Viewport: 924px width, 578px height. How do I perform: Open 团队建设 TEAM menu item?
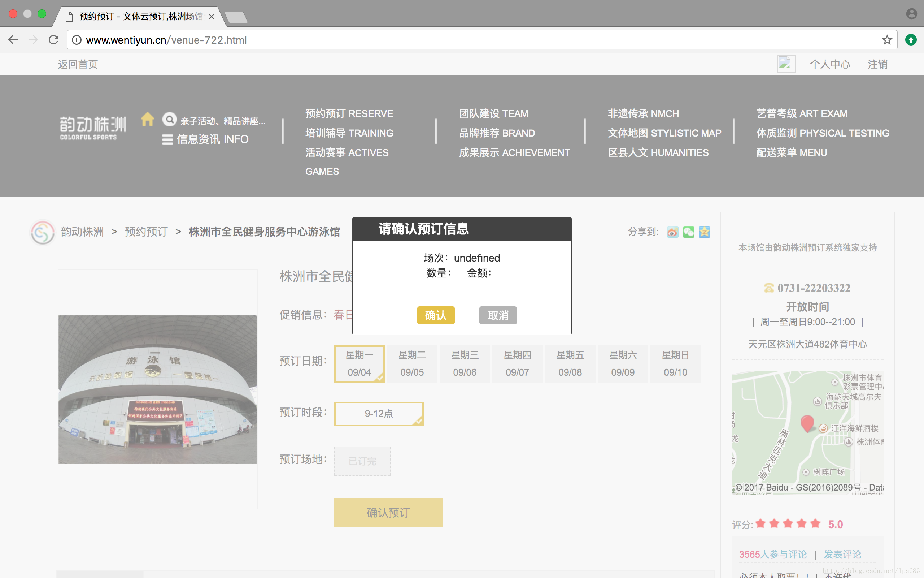493,113
